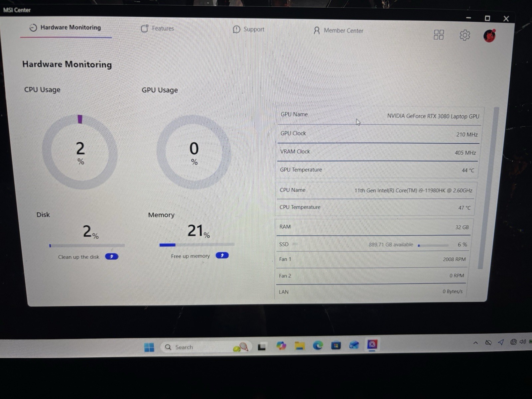The width and height of the screenshot is (532, 399).
Task: Click the cloud sync off tray icon
Action: (x=488, y=342)
